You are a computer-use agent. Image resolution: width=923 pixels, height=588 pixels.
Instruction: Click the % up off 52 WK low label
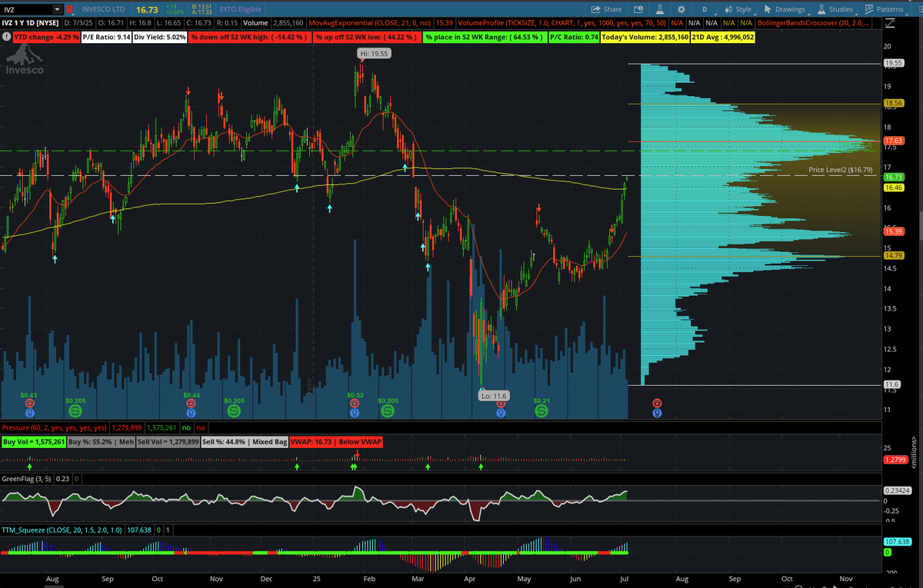click(368, 36)
